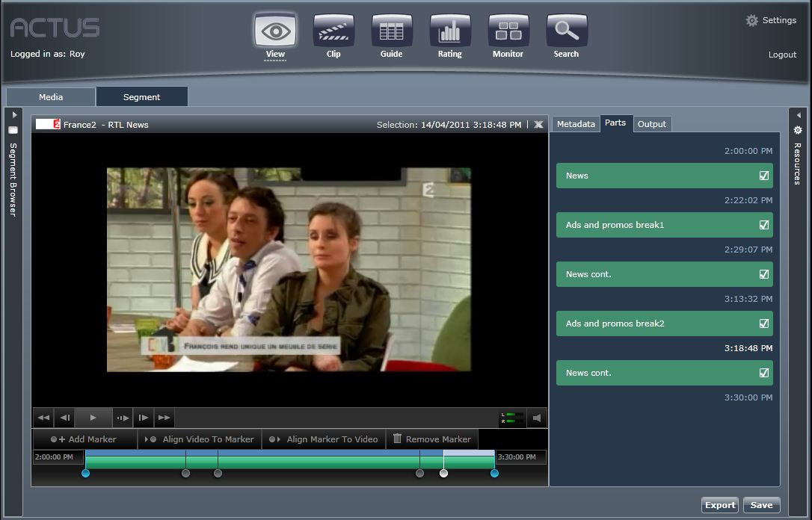Screen dimensions: 812x520
Task: Open the Guide grid icon
Action: [x=392, y=31]
